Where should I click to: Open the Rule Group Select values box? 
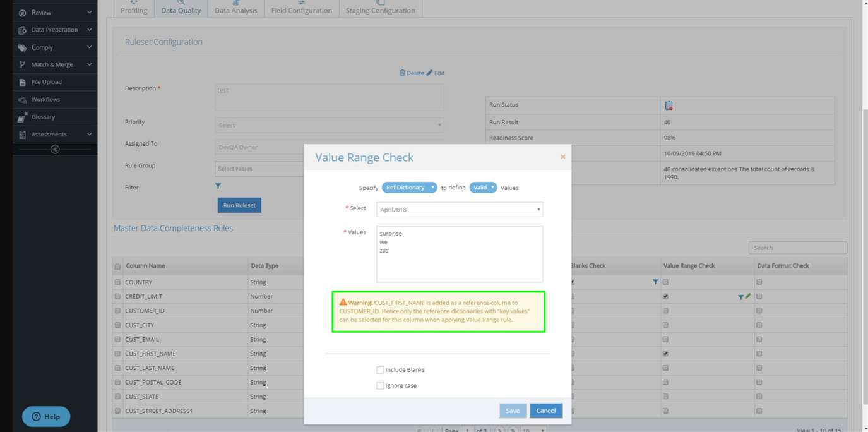[x=259, y=169]
